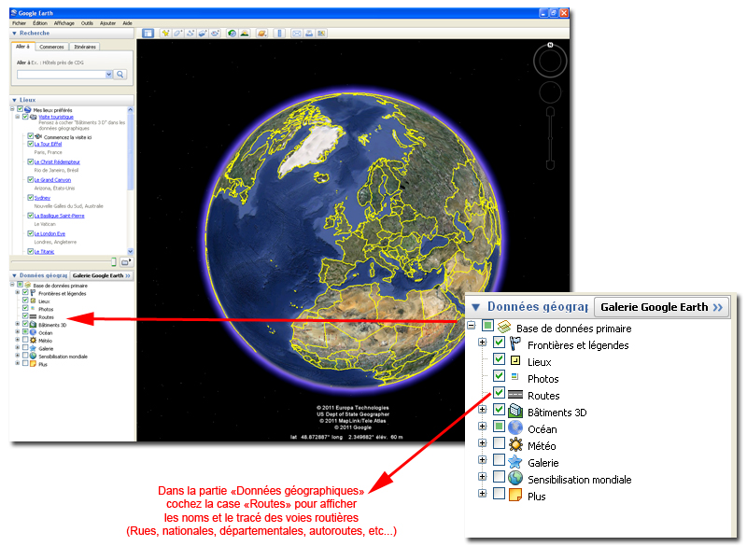The width and height of the screenshot is (747, 560).
Task: Open the search field dropdown arrow
Action: click(x=108, y=75)
